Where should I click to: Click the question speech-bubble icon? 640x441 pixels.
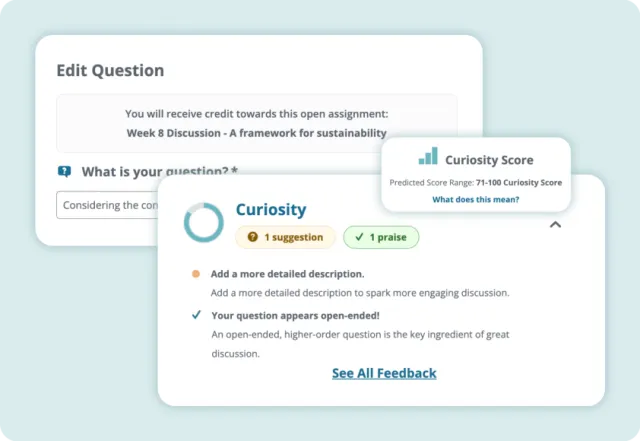pyautogui.click(x=65, y=171)
